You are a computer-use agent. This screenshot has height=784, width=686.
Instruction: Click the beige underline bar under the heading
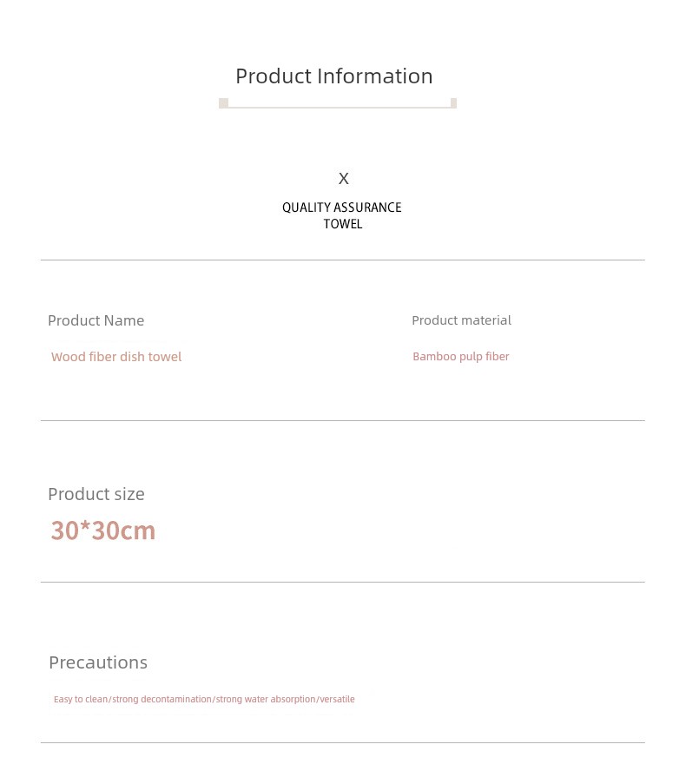[338, 107]
